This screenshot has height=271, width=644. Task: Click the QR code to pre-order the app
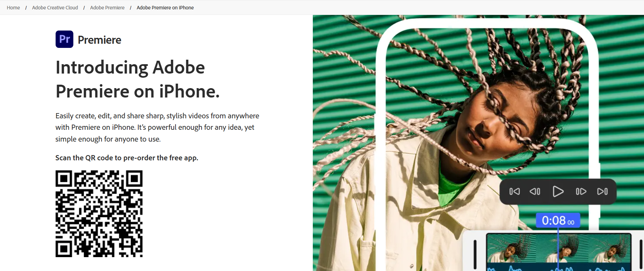(99, 214)
